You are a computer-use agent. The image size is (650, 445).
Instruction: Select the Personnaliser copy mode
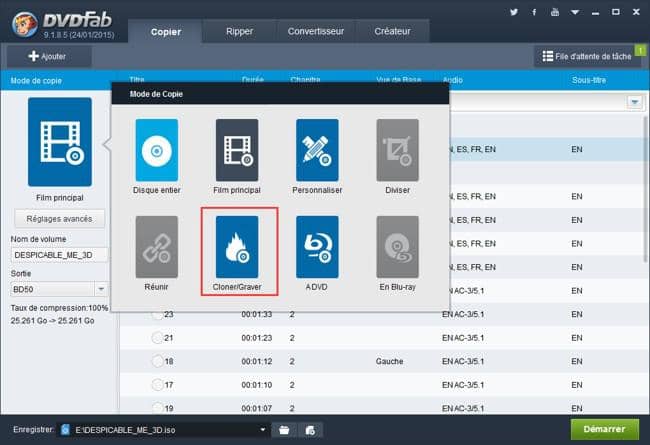[317, 150]
